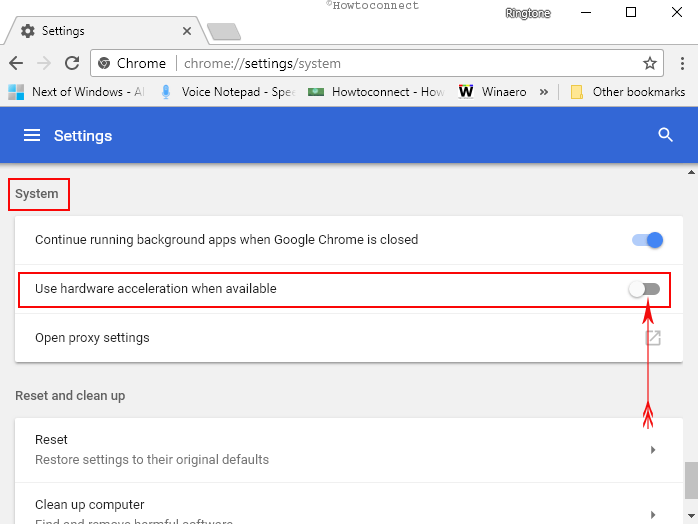Open Voice Notepad bookmark
Screen dimensions: 698x524
click(228, 92)
